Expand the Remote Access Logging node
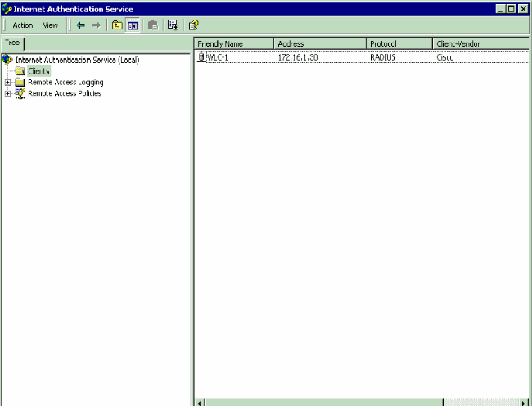Screen dimensions: 532x406 click(7, 83)
